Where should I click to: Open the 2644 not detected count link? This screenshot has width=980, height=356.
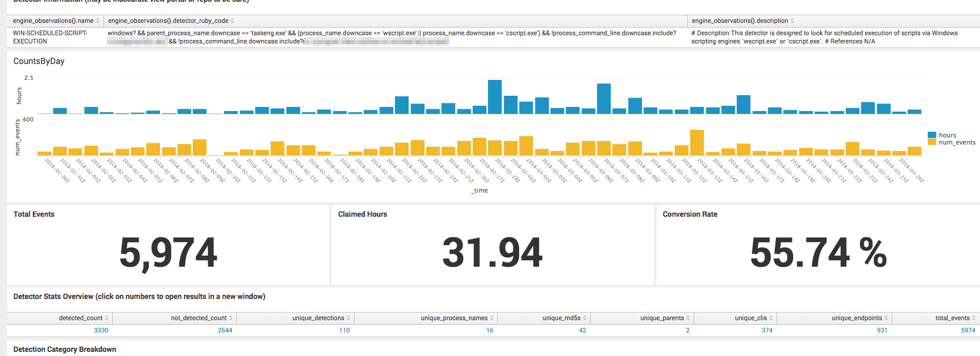coord(225,330)
